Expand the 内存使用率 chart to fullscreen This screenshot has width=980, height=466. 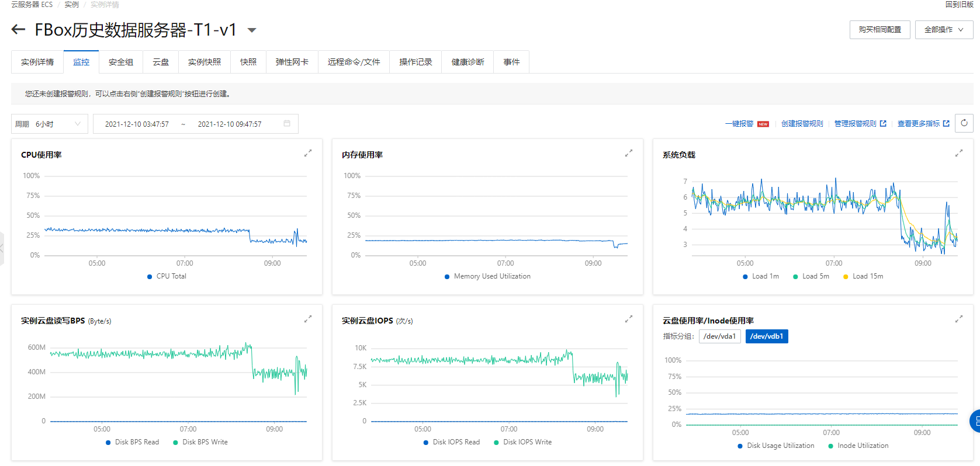coord(629,154)
